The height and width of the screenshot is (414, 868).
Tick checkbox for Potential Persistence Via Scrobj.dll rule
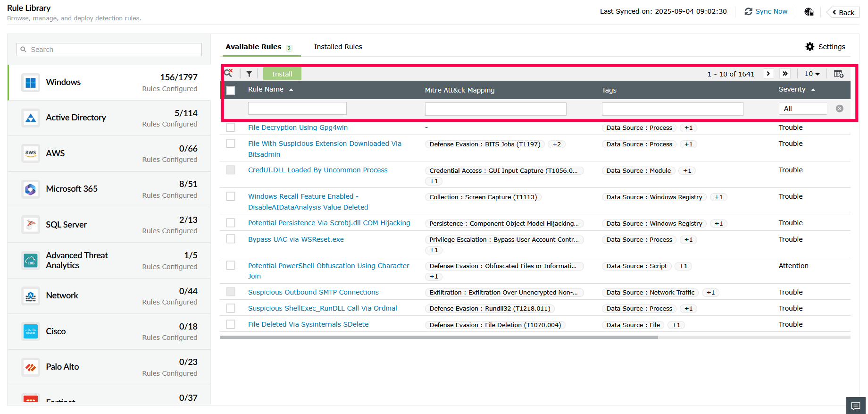(x=231, y=223)
